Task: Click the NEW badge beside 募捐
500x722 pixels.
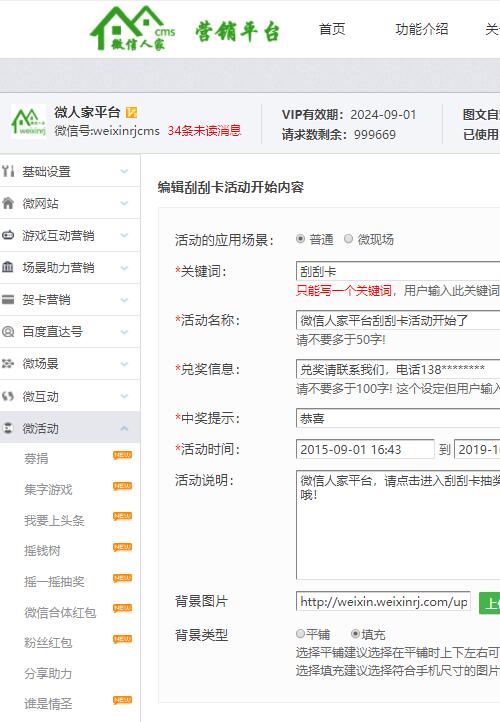Action: click(x=122, y=455)
